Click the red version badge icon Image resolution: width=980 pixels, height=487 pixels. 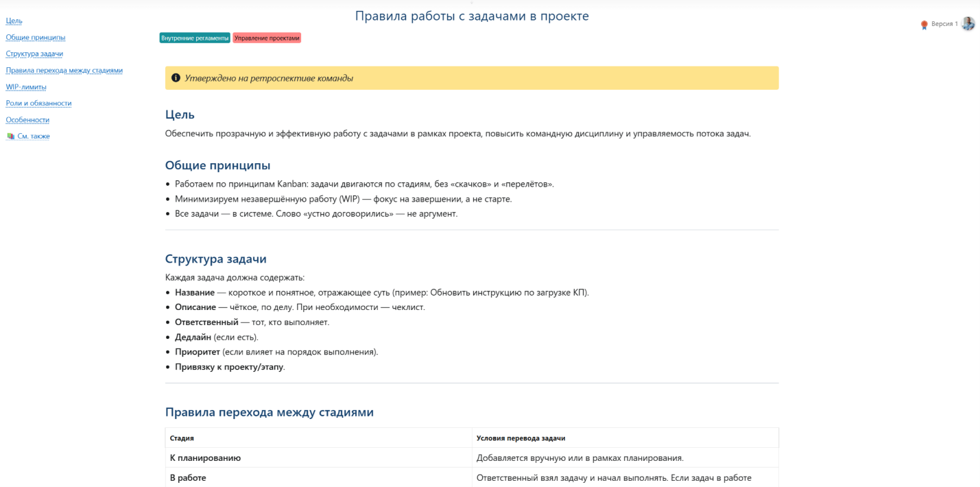pos(924,23)
